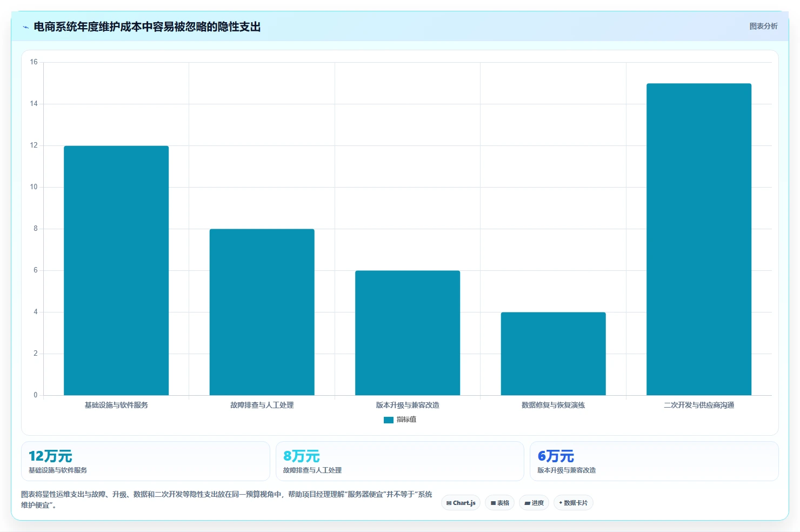Click the 8万元 data card value

(302, 456)
